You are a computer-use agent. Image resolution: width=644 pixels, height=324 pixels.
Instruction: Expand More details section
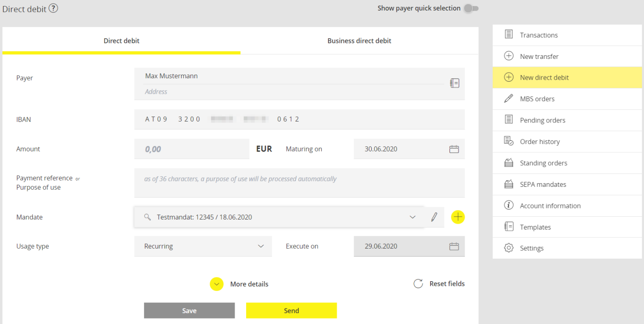tap(217, 284)
